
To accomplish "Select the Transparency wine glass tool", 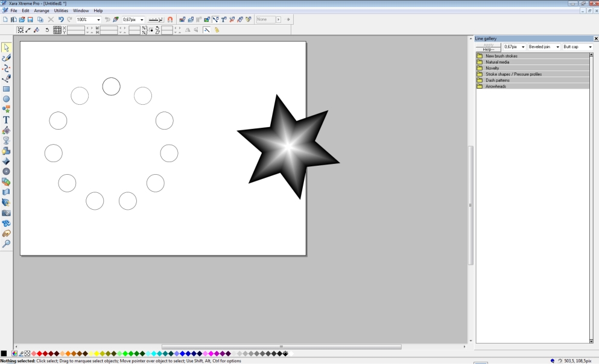I will pos(6,140).
